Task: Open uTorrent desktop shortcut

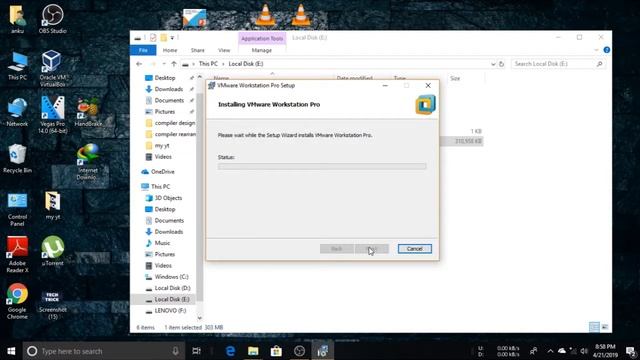Action: click(x=53, y=251)
